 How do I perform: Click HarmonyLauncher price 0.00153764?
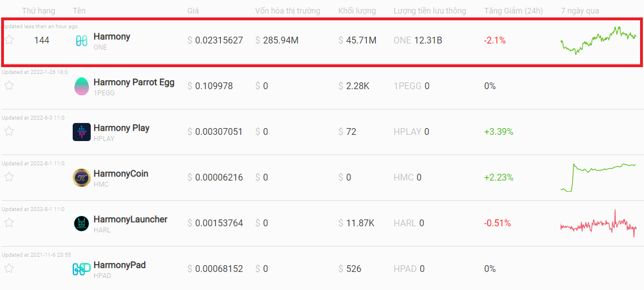[x=215, y=223]
